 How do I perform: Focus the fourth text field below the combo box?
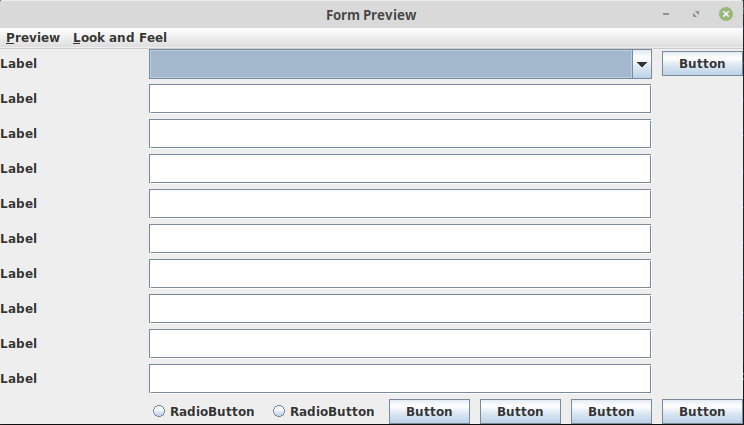coord(400,203)
